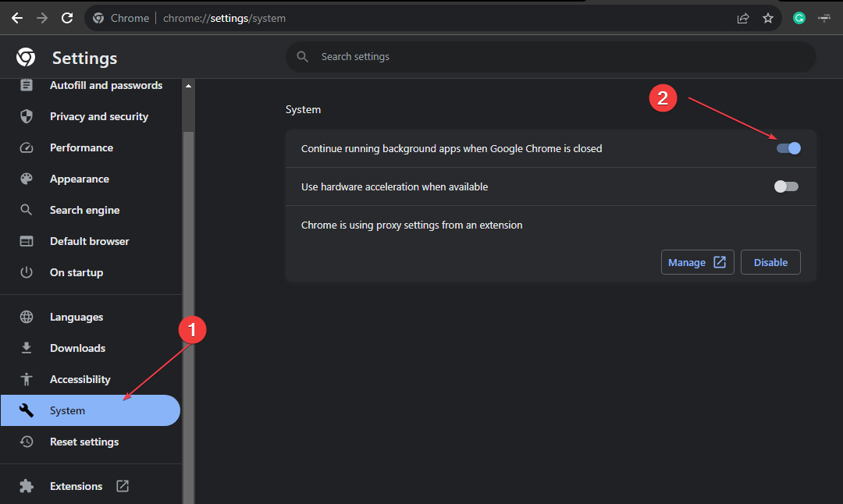Toggle hardware acceleration switch
This screenshot has height=504, width=843.
tap(787, 186)
